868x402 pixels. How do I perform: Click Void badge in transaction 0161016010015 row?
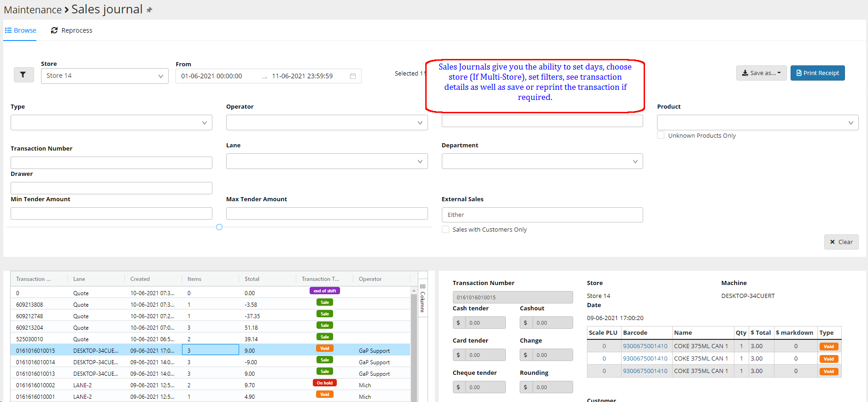click(x=325, y=349)
